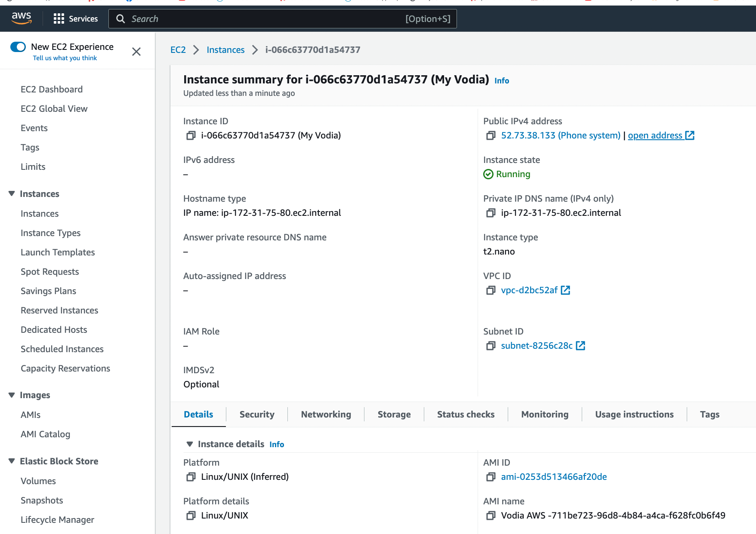Click Info link beside Instance summary

tap(502, 81)
